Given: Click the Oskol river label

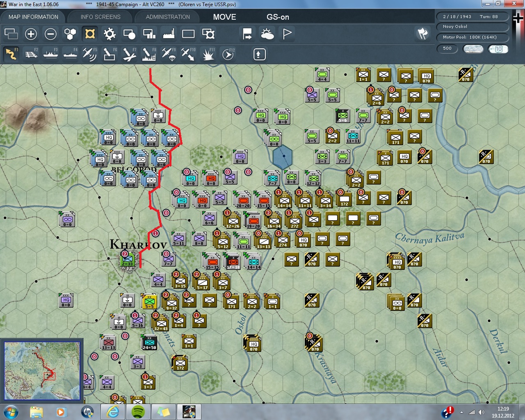Looking at the screenshot, I should (241, 324).
